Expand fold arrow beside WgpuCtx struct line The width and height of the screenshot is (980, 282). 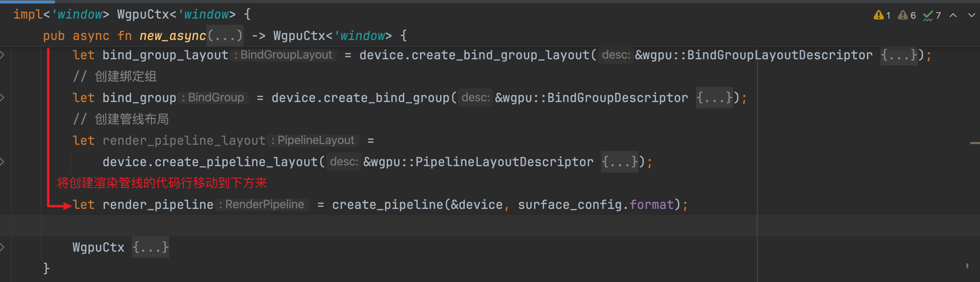pyautogui.click(x=3, y=247)
